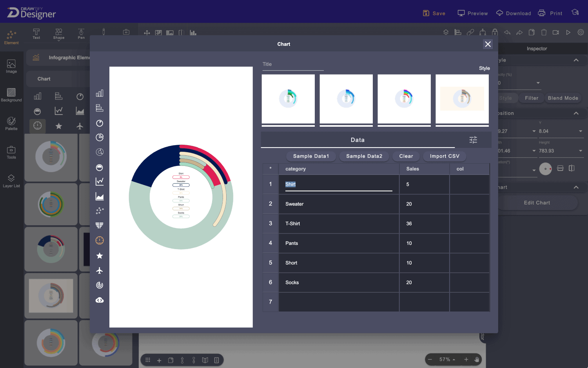Viewport: 588px width, 368px height.
Task: Select the fourth chart style with beige background
Action: pos(462,99)
